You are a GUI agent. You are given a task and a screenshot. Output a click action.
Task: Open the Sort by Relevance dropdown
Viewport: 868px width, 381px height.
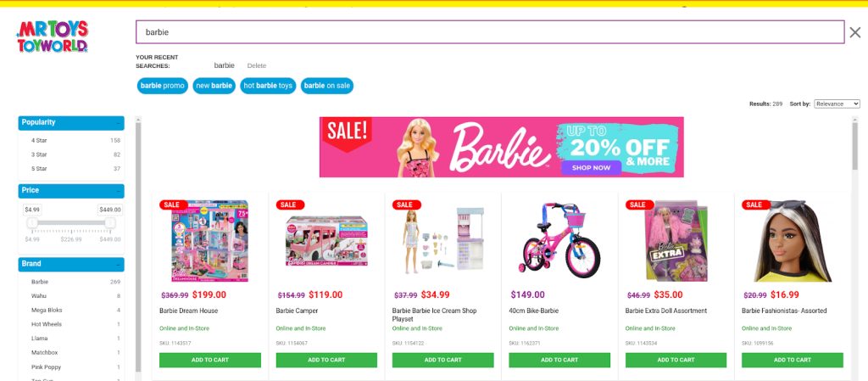(837, 104)
